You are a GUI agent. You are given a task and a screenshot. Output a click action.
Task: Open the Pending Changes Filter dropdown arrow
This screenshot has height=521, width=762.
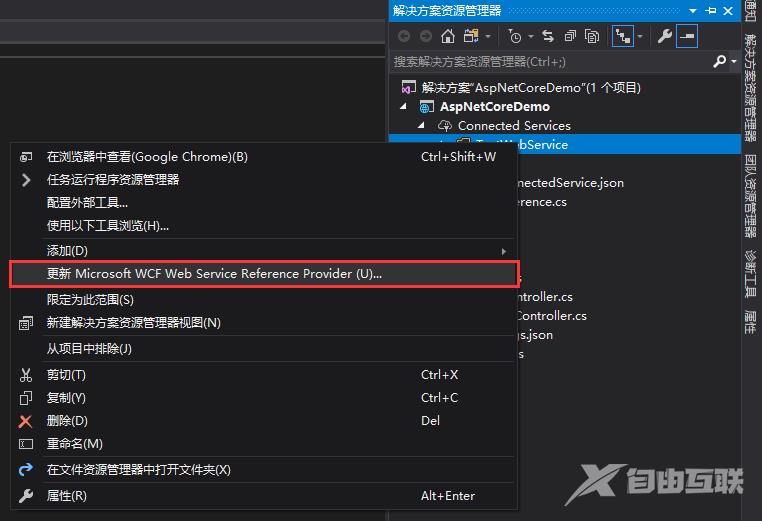coord(531,36)
